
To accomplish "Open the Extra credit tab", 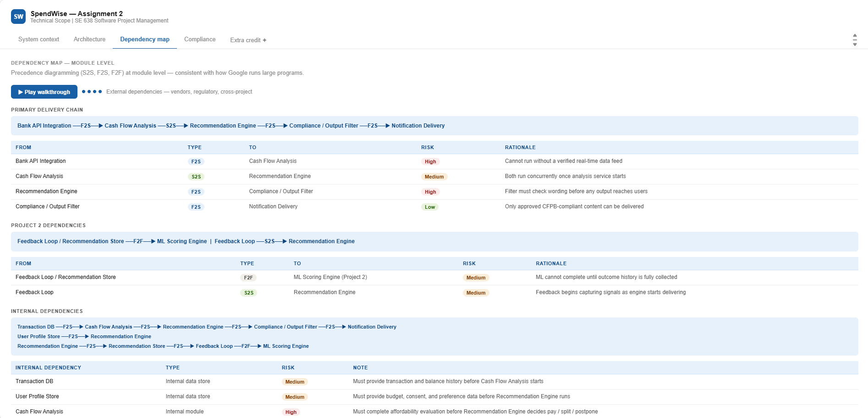I will click(248, 40).
